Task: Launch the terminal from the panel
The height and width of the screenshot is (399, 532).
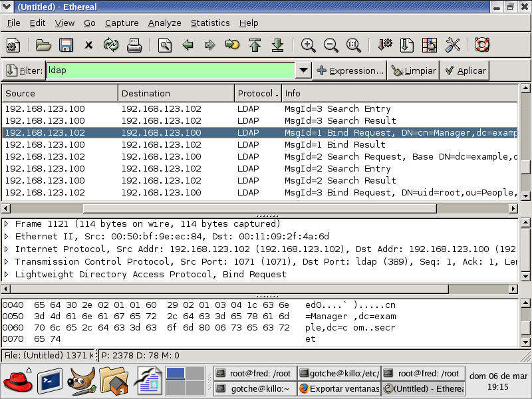Action: [x=50, y=381]
